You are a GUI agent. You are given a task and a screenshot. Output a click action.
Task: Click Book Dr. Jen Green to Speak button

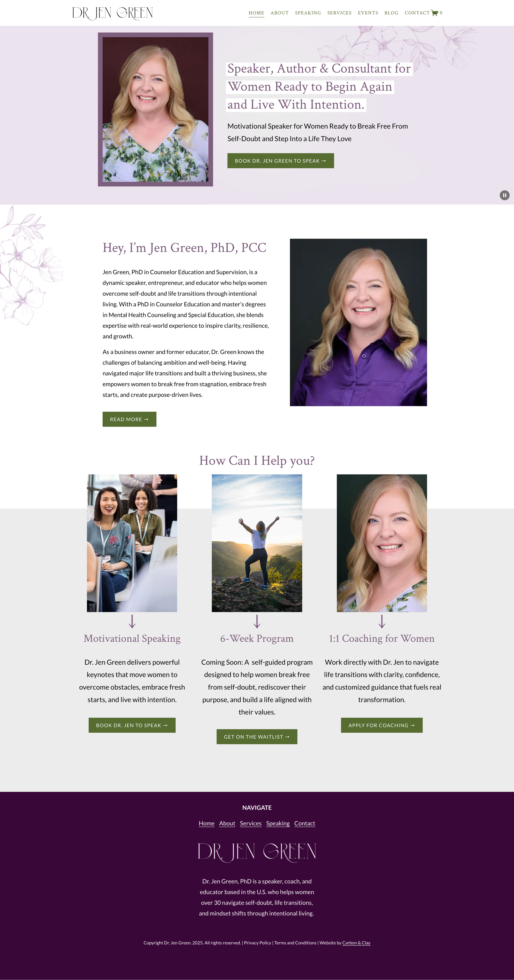click(x=281, y=161)
